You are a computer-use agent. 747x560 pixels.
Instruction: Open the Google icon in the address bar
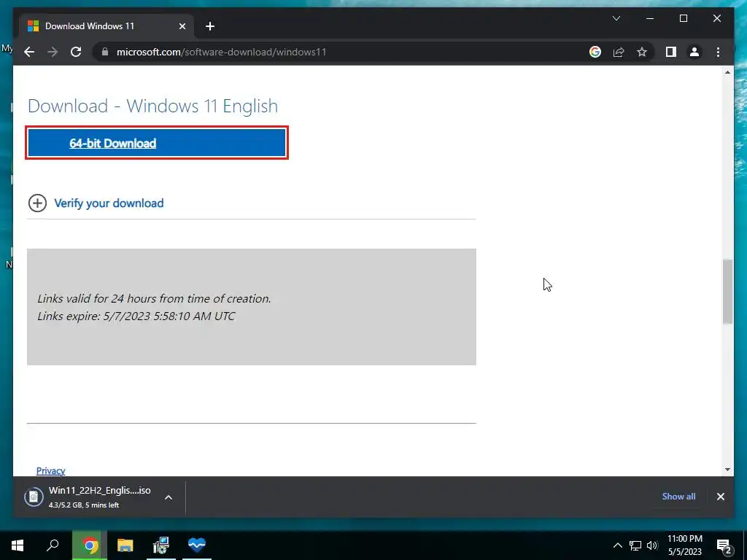(x=595, y=52)
